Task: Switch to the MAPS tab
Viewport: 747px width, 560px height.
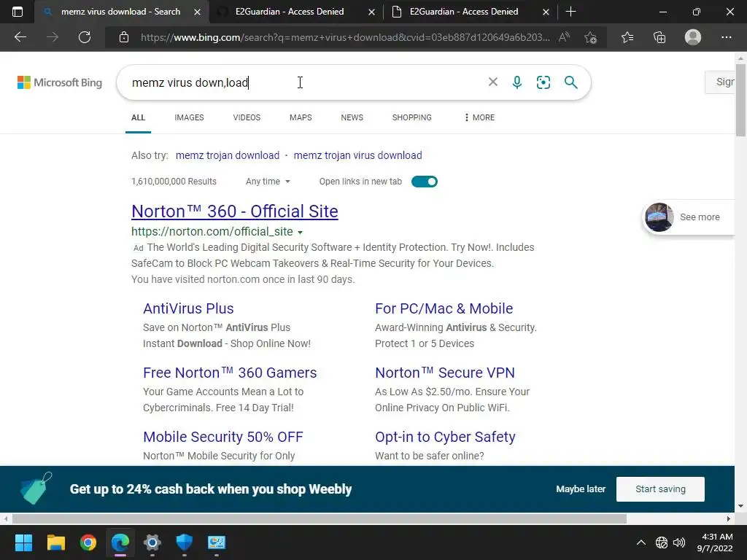Action: (x=301, y=117)
